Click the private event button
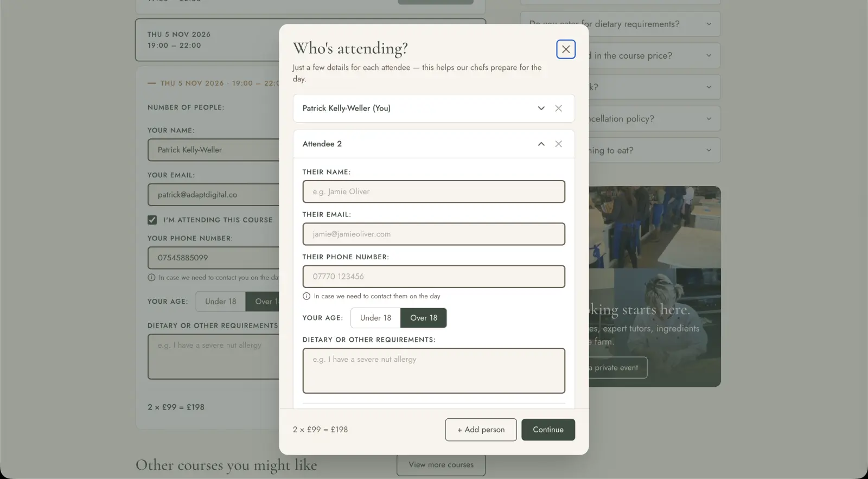The height and width of the screenshot is (479, 868). (x=618, y=368)
